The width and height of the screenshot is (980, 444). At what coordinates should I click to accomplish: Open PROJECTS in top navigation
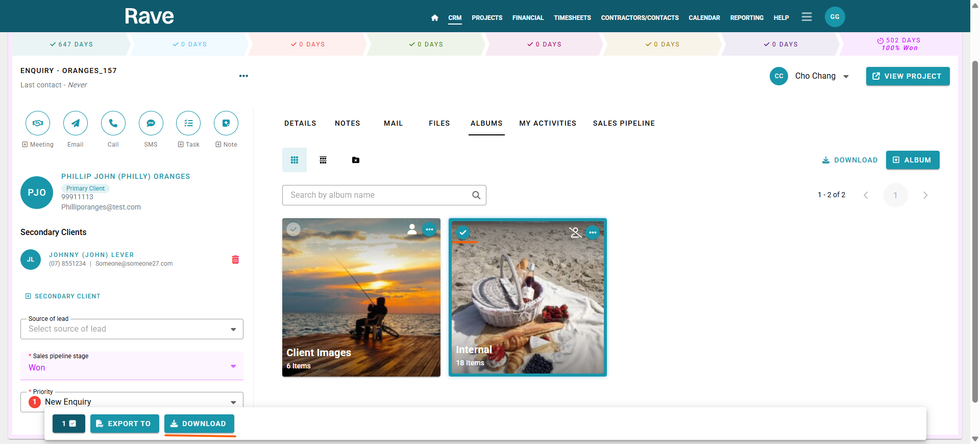click(487, 18)
